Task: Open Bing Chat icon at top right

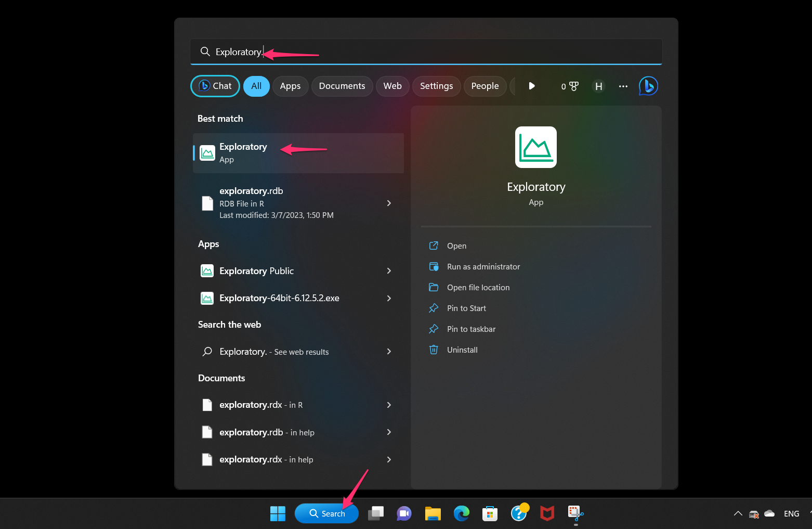Action: (648, 86)
